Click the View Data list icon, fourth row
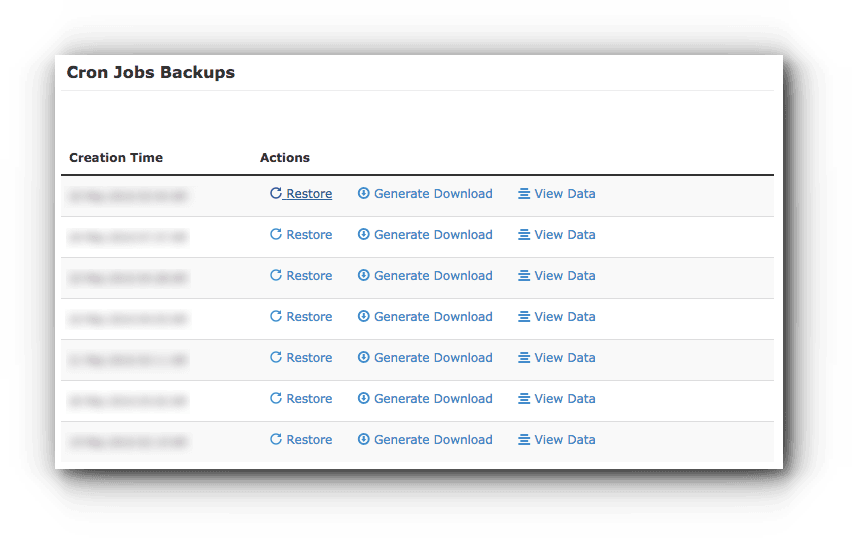The image size is (852, 538). pyautogui.click(x=524, y=317)
